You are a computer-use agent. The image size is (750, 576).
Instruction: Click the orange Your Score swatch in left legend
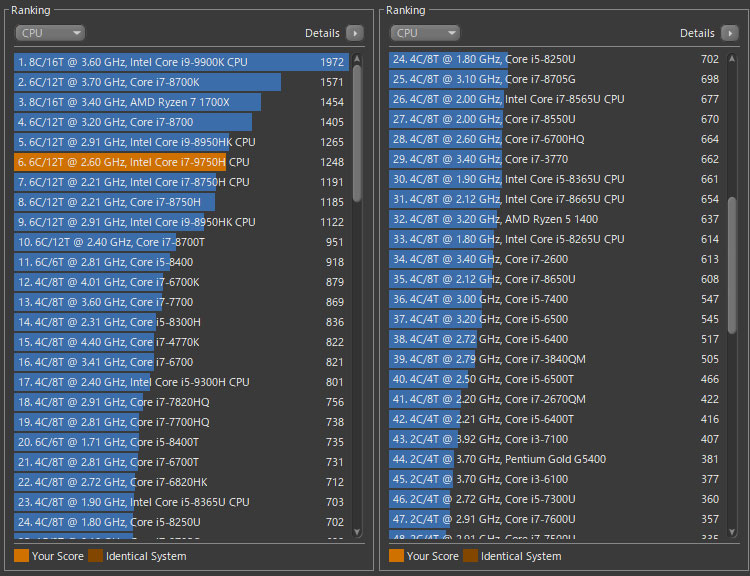21,556
